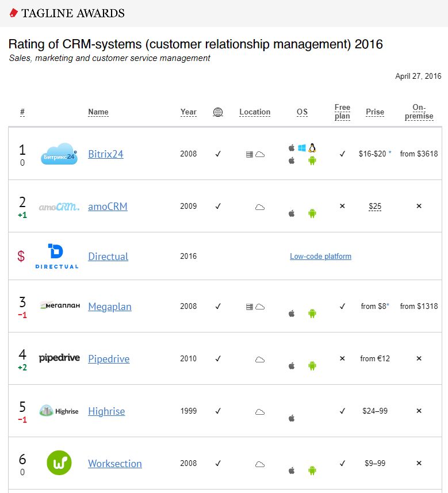
Task: Open the Pipedrive link
Action: pos(109,359)
